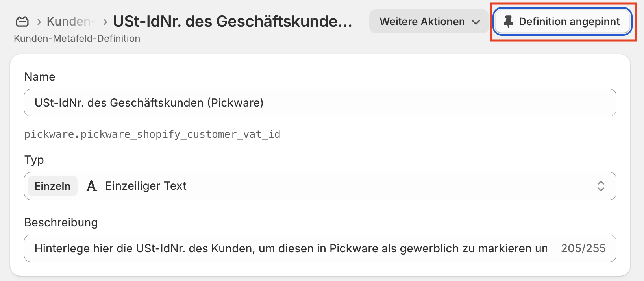The image size is (644, 281).
Task: Click the up-down arrows in Typ selector
Action: pos(601,186)
